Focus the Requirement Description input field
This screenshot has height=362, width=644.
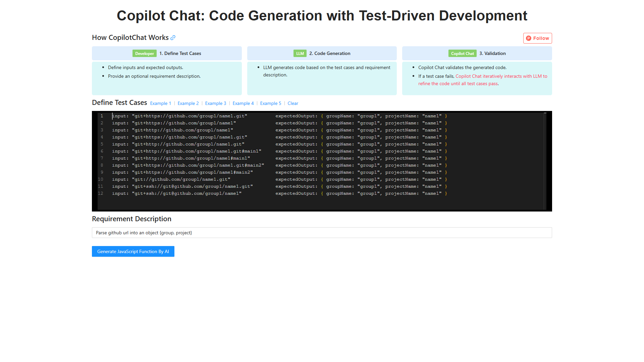pos(322,233)
